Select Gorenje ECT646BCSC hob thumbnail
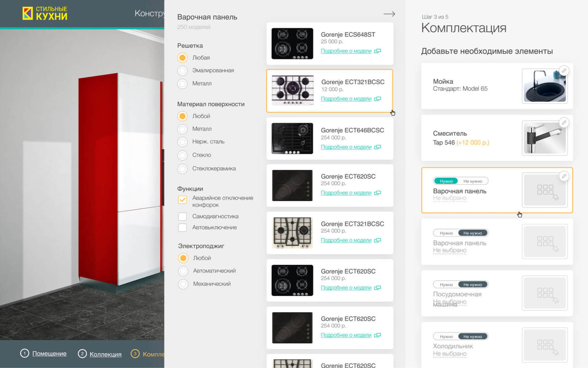Screen dimensions: 588x368 tap(292, 138)
